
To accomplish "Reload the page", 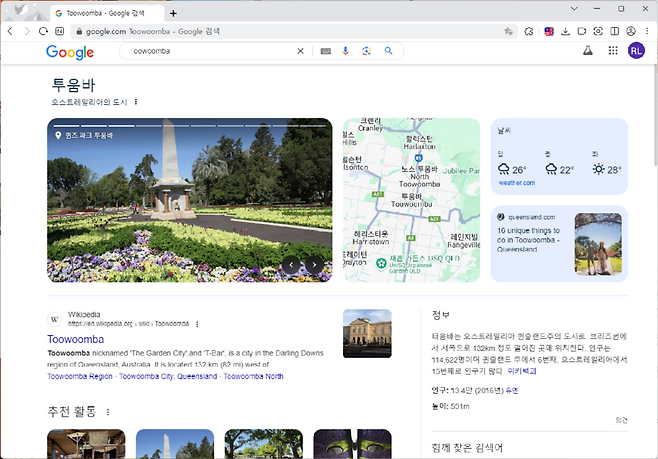I will click(44, 31).
